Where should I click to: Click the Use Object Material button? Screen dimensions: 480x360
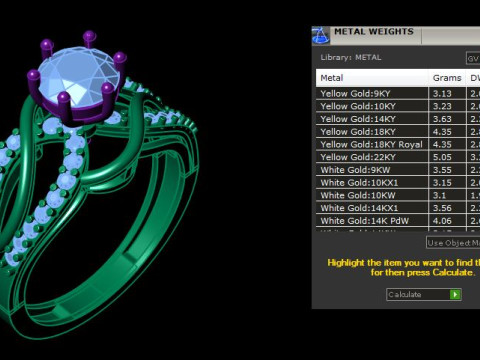(453, 243)
